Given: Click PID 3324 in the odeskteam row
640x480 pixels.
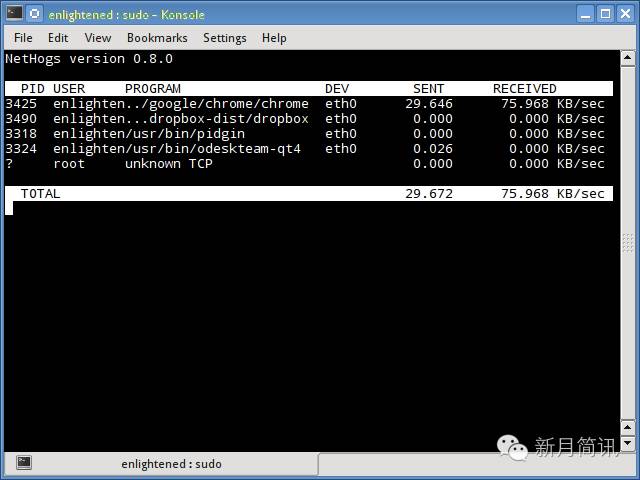Looking at the screenshot, I should (21, 149).
